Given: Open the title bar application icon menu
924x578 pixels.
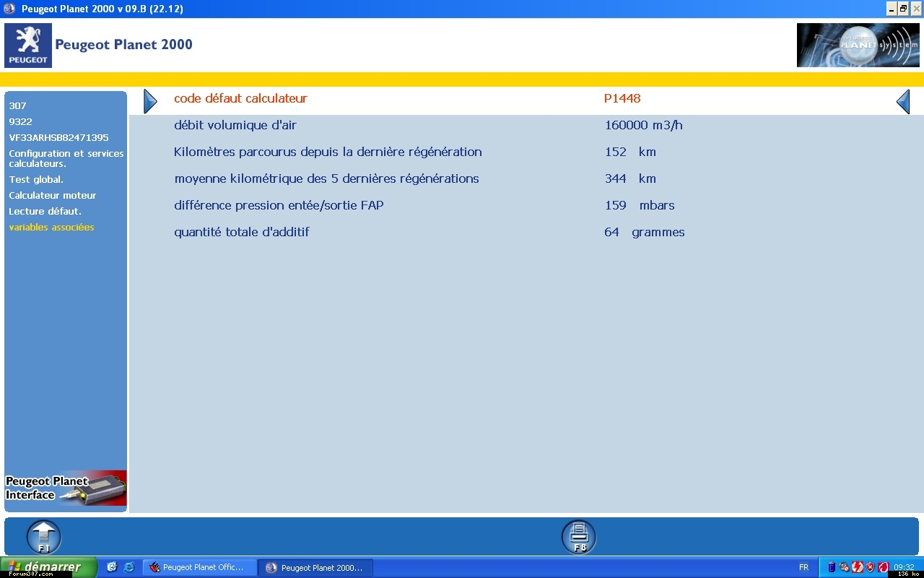Looking at the screenshot, I should [9, 9].
